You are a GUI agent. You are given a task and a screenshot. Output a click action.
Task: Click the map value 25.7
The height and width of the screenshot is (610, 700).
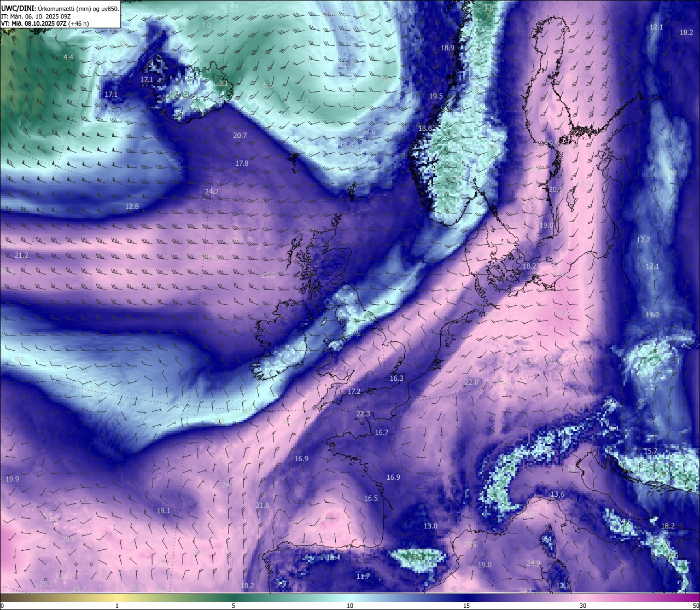point(79,589)
